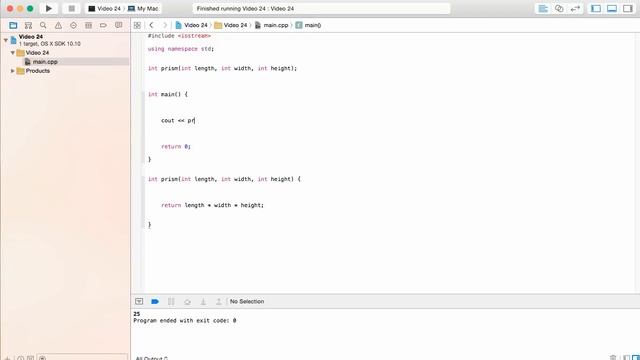Viewport: 640px width, 360px height.
Task: Click the console output value 25
Action: click(137, 314)
